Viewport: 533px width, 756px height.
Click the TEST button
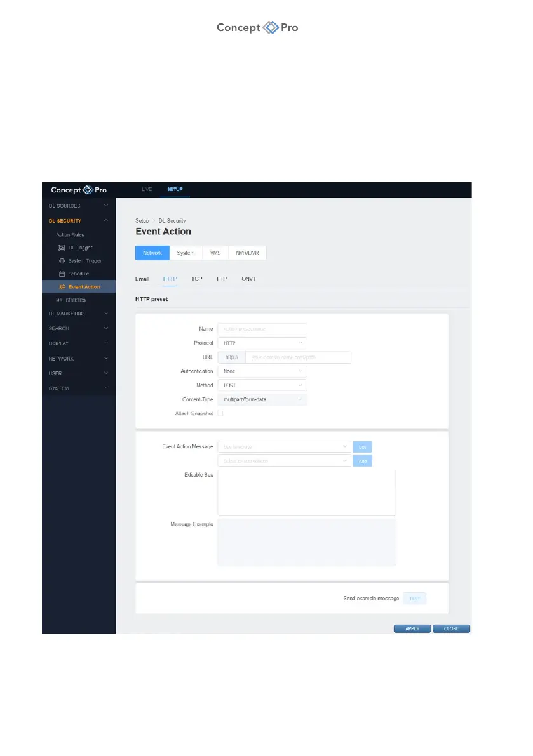coord(415,599)
